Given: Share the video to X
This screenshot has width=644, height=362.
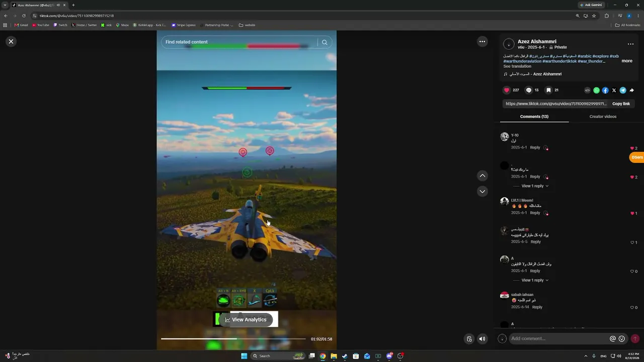Looking at the screenshot, I should (x=614, y=90).
